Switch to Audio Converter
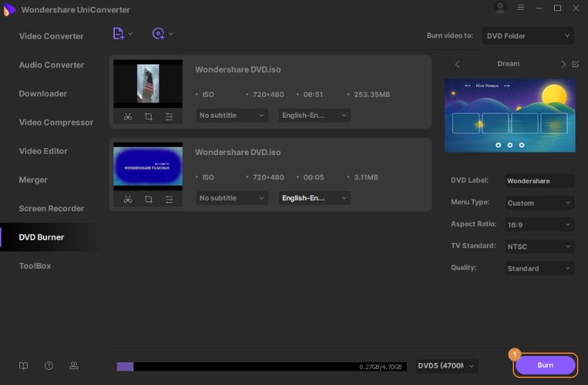Viewport: 588px width, 385px height. coord(52,65)
